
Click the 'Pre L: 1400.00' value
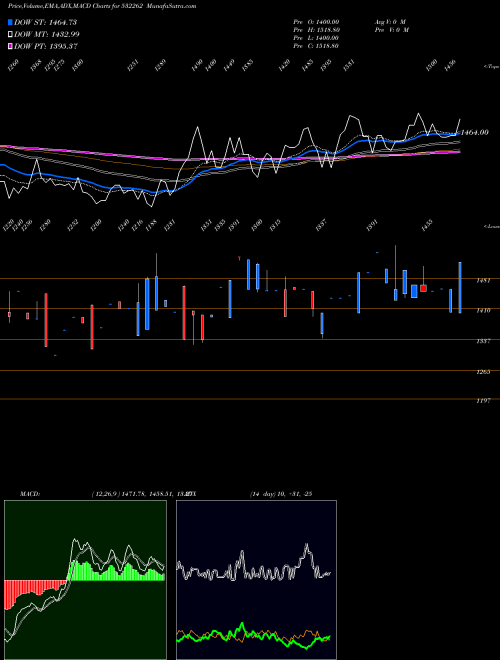(x=316, y=38)
